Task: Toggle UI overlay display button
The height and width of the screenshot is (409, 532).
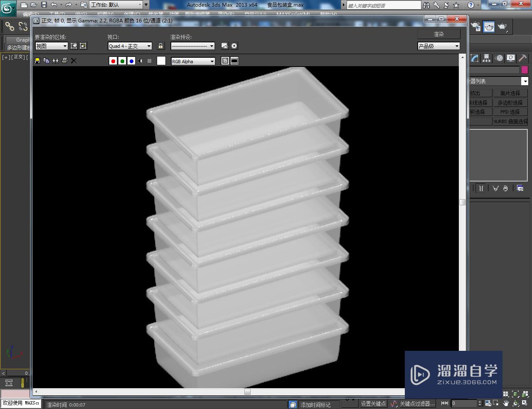Action: click(225, 61)
